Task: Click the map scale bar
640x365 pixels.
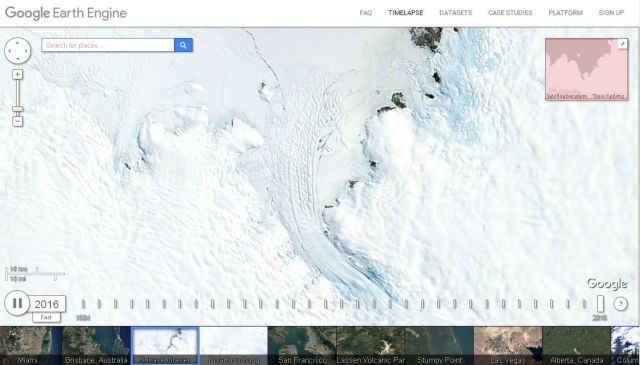Action: [35, 274]
